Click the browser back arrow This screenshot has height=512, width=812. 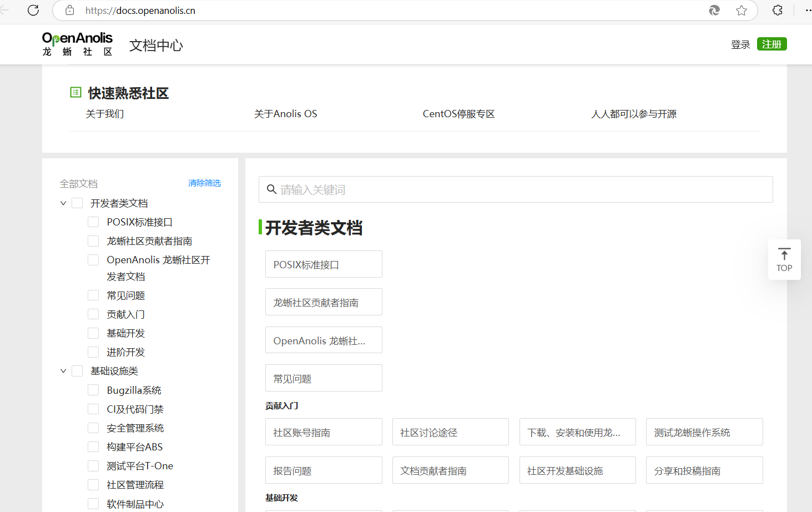click(4, 10)
